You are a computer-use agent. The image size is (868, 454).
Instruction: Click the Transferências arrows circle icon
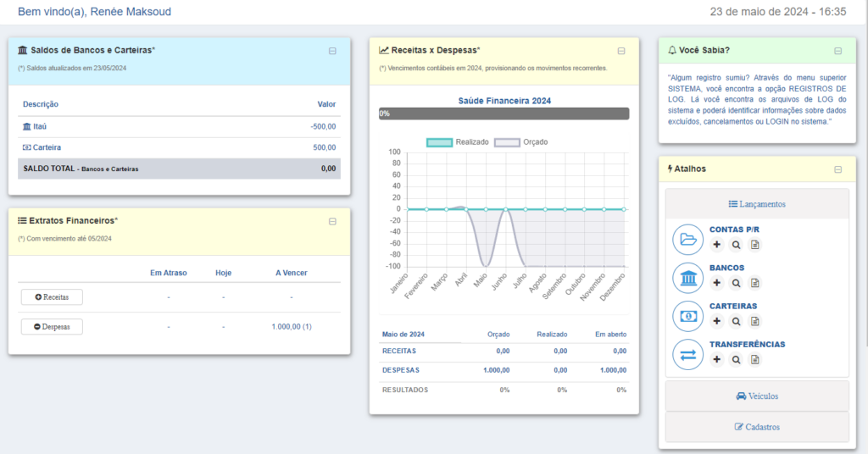688,354
